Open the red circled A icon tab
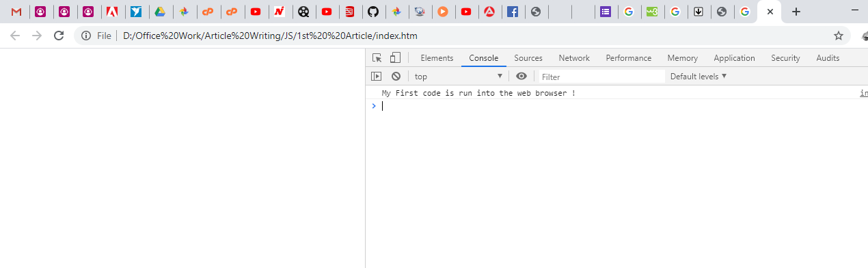Viewport: 868px width, 268px height. coord(489,12)
